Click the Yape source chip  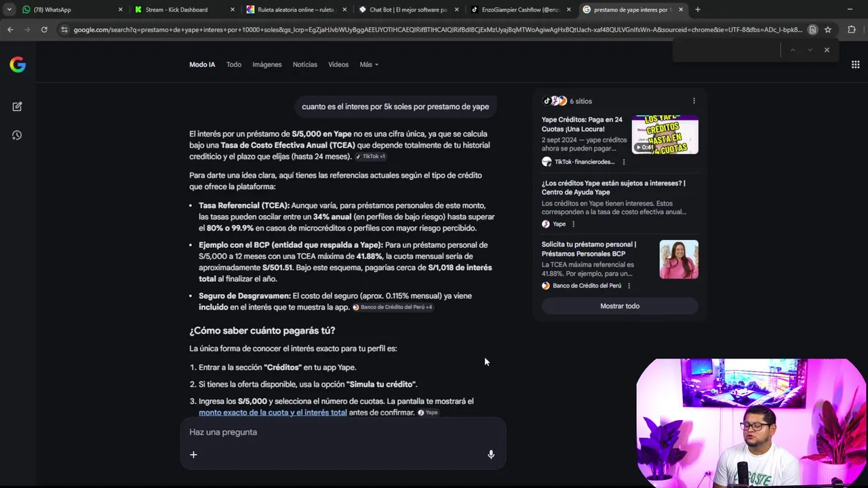coord(428,412)
